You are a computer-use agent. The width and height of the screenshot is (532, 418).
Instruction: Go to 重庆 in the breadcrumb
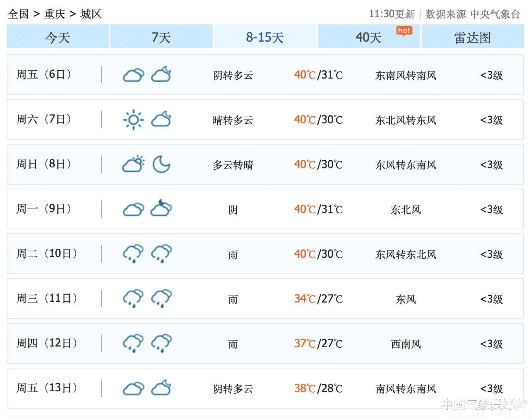pos(55,14)
